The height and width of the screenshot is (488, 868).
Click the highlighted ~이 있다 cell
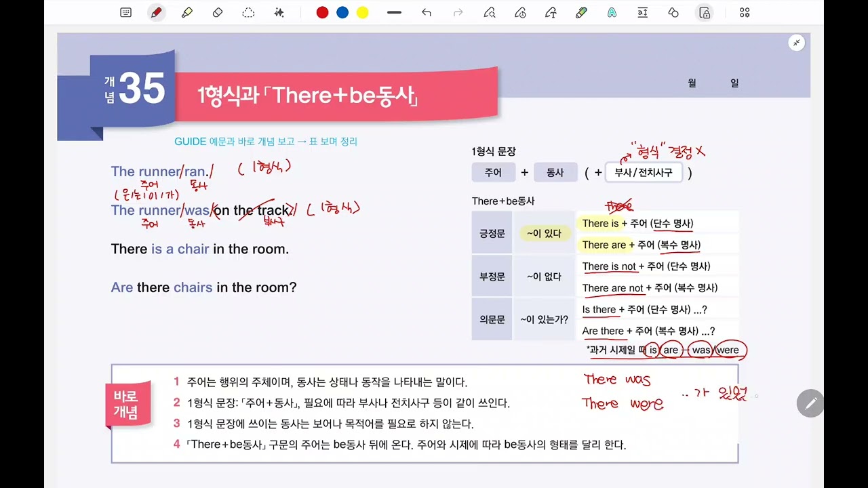coord(544,233)
